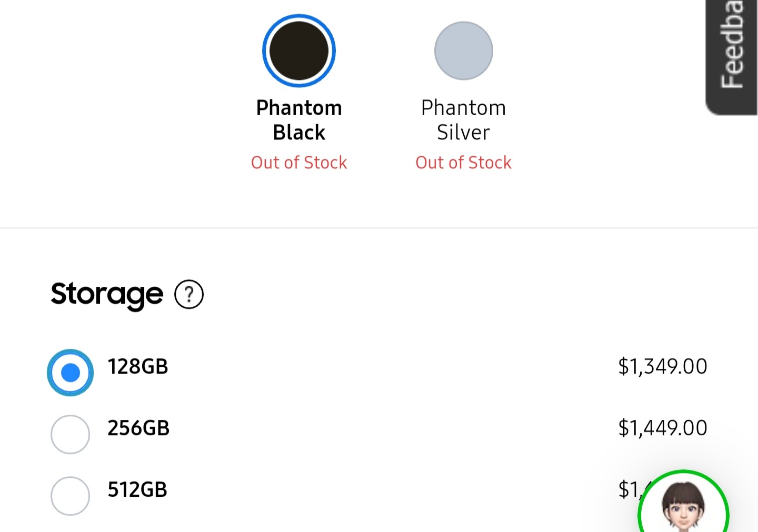Click Out of Stock under Phantom Black
The height and width of the screenshot is (532, 758).
299,163
